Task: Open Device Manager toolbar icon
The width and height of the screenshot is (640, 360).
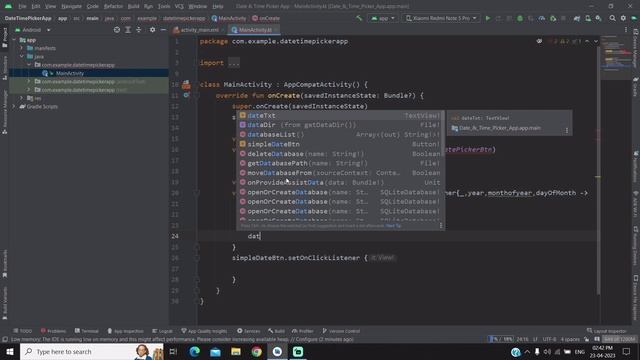Action: tap(588, 18)
